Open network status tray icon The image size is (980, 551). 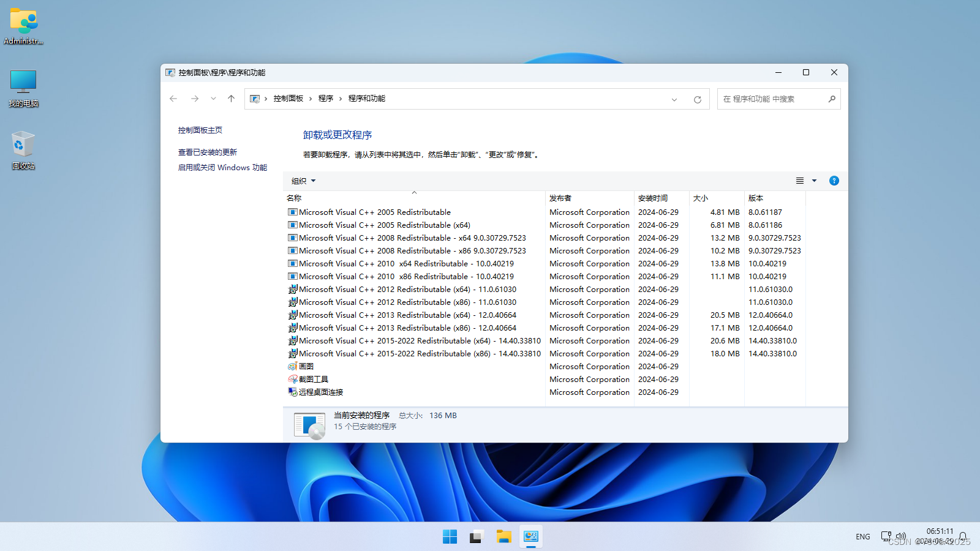click(x=886, y=536)
